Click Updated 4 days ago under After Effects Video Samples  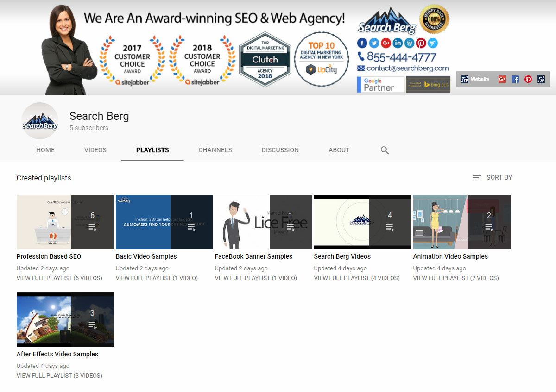[x=43, y=366]
